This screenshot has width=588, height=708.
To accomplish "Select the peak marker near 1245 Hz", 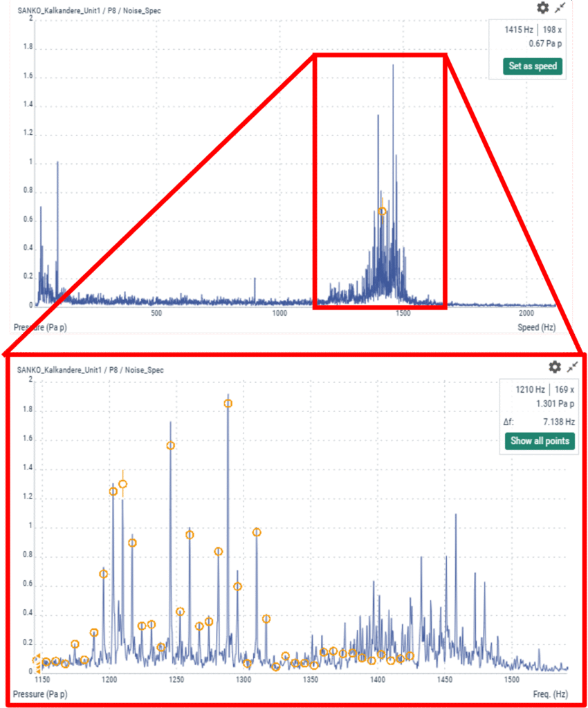I will [x=171, y=446].
